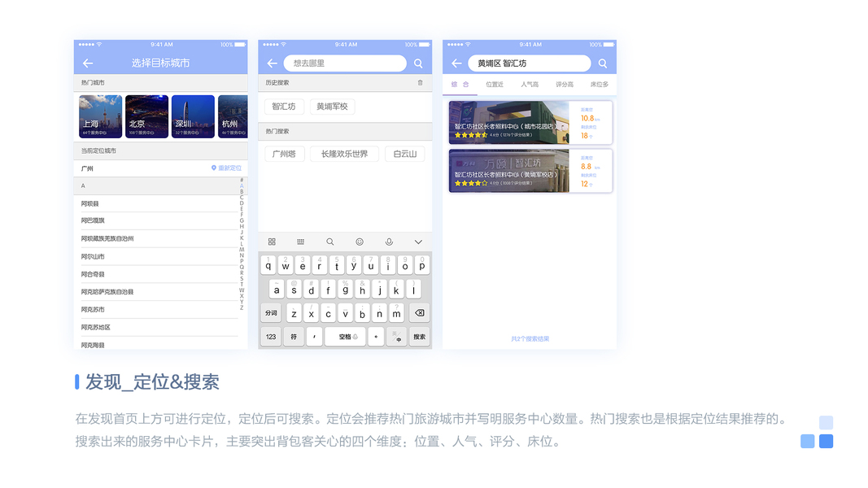Select the 综合 sort tab

(460, 84)
